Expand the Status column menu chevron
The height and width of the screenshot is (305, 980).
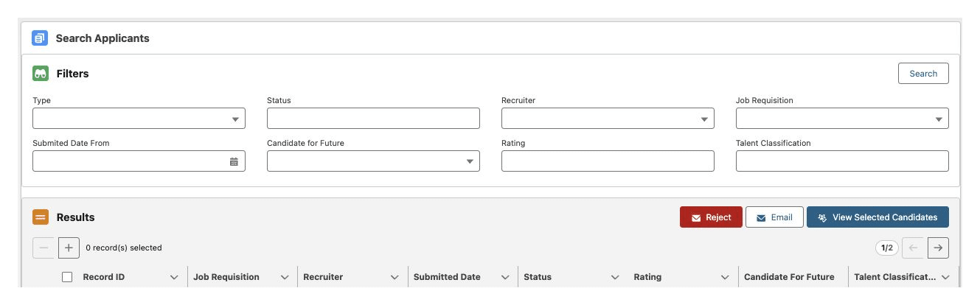pos(615,278)
